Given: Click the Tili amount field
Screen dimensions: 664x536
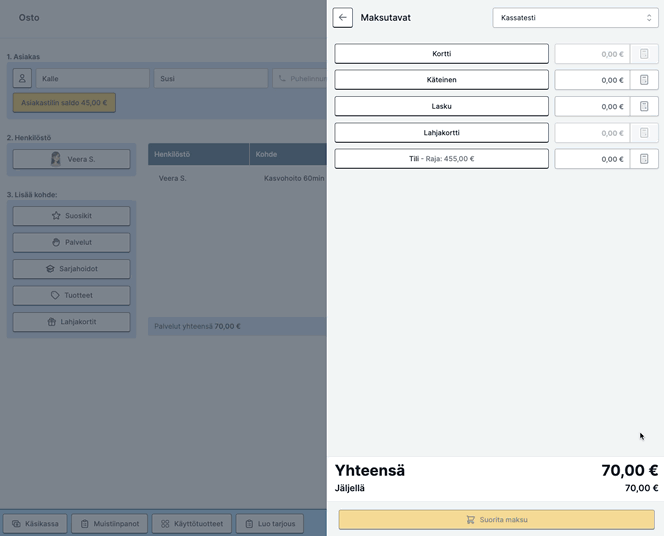Looking at the screenshot, I should point(592,159).
